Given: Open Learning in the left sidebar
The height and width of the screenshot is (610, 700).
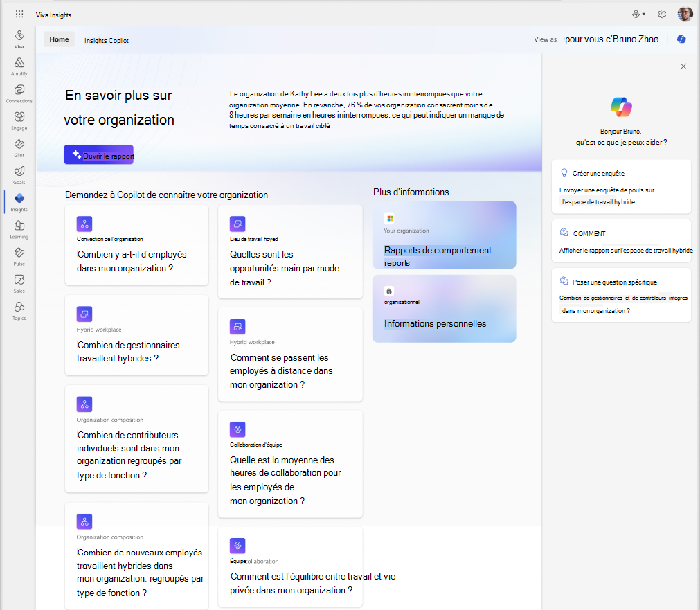Looking at the screenshot, I should point(19,230).
